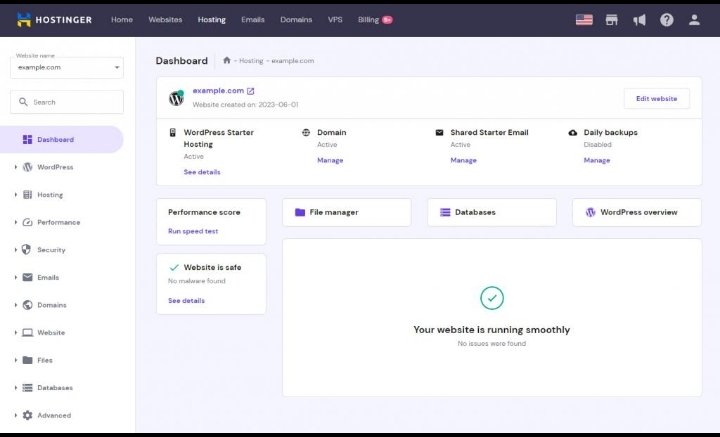
Task: Click the home icon in breadcrumb
Action: 226,60
